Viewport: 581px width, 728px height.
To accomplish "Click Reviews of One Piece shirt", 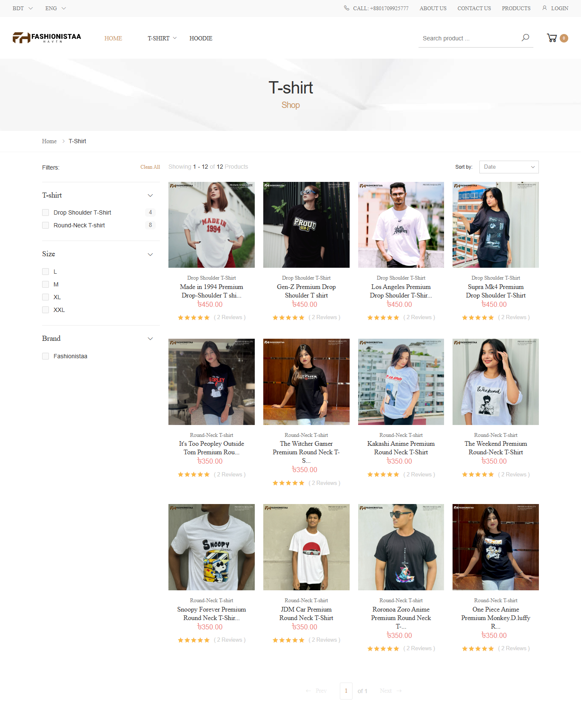I will (x=514, y=649).
